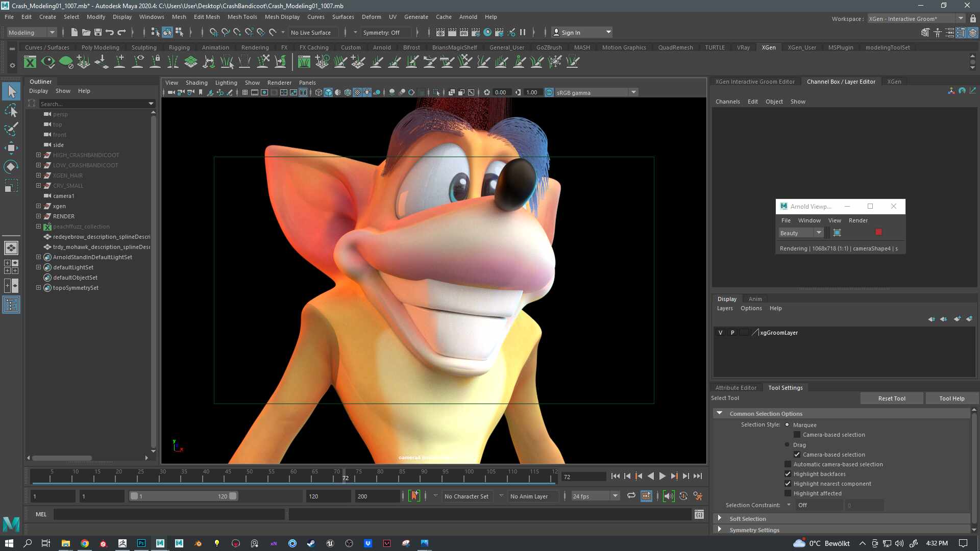Image resolution: width=980 pixels, height=551 pixels.
Task: Choose the Rotate tool in toolbox
Action: coord(11,167)
